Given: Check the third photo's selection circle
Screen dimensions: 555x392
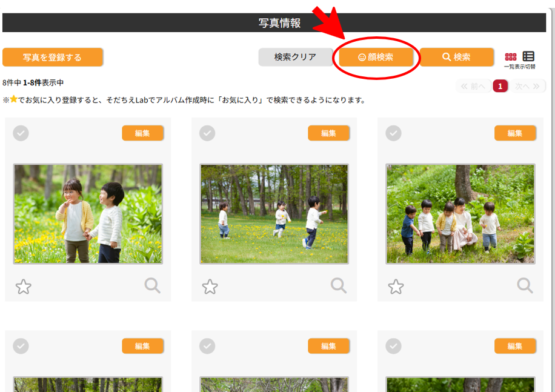Looking at the screenshot, I should point(394,133).
